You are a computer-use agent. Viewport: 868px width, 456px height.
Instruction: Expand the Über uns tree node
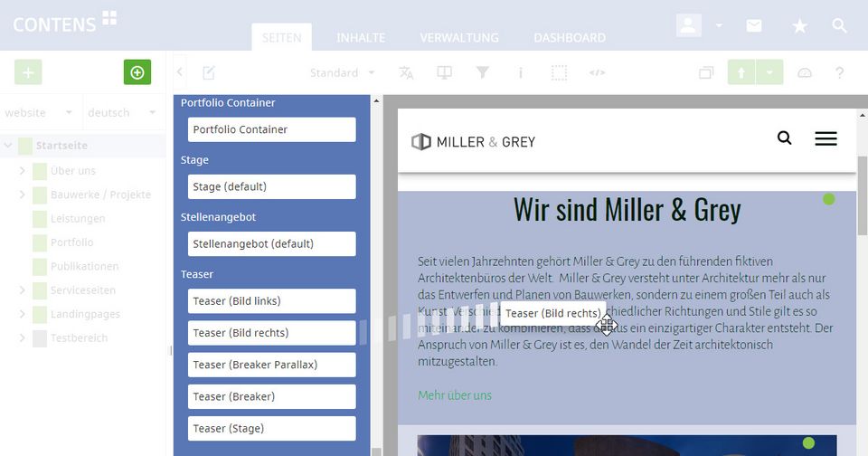(22, 170)
